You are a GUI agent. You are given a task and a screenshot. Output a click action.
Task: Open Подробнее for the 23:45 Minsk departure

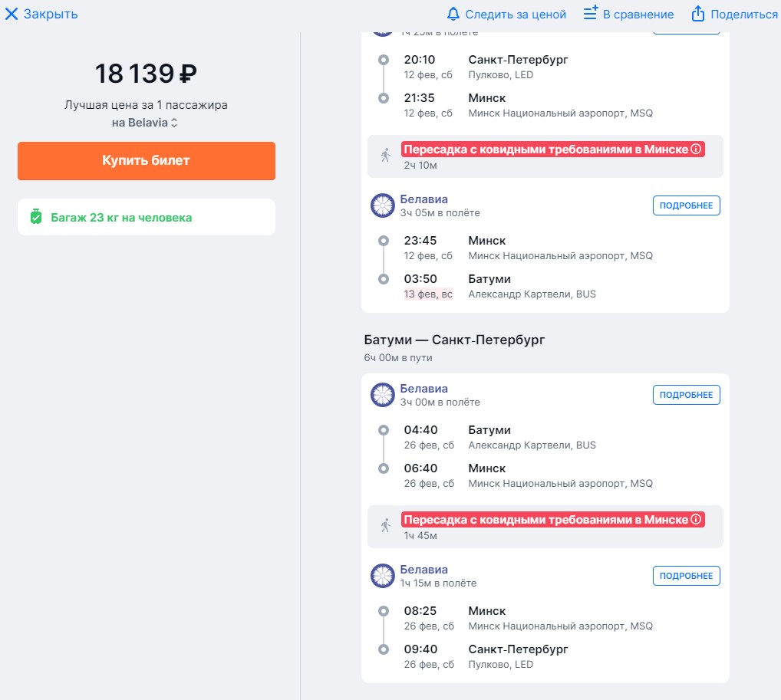click(686, 205)
